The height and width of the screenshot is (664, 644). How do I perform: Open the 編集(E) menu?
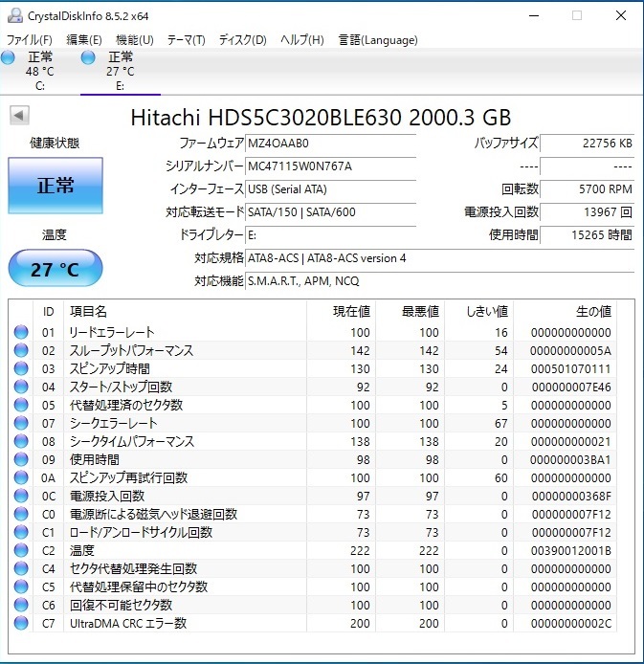tap(84, 40)
